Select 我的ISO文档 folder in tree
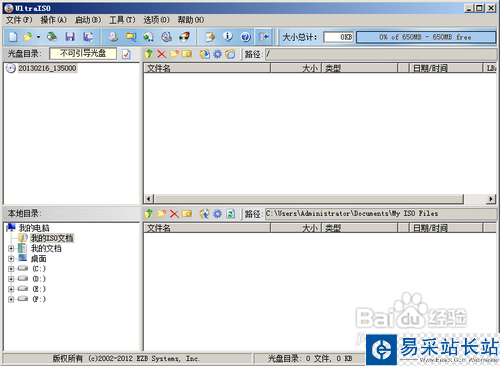Image resolution: width=500 pixels, height=366 pixels. 52,238
